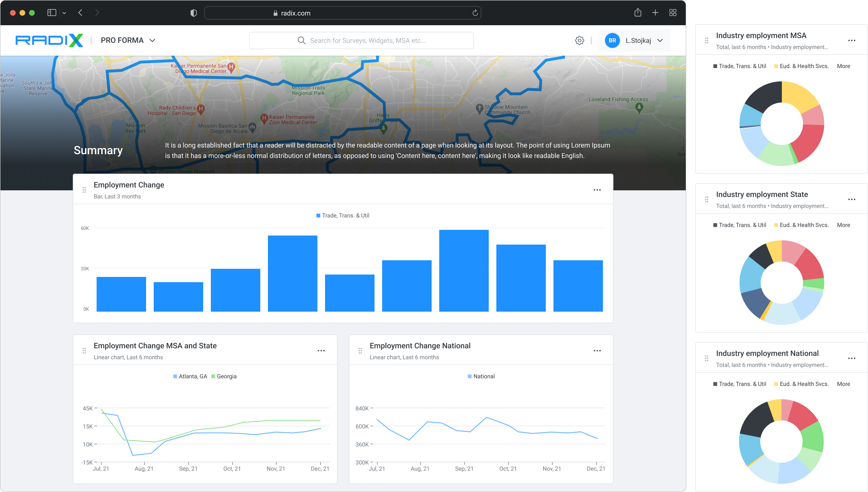Click the browser share icon

pyautogui.click(x=638, y=13)
